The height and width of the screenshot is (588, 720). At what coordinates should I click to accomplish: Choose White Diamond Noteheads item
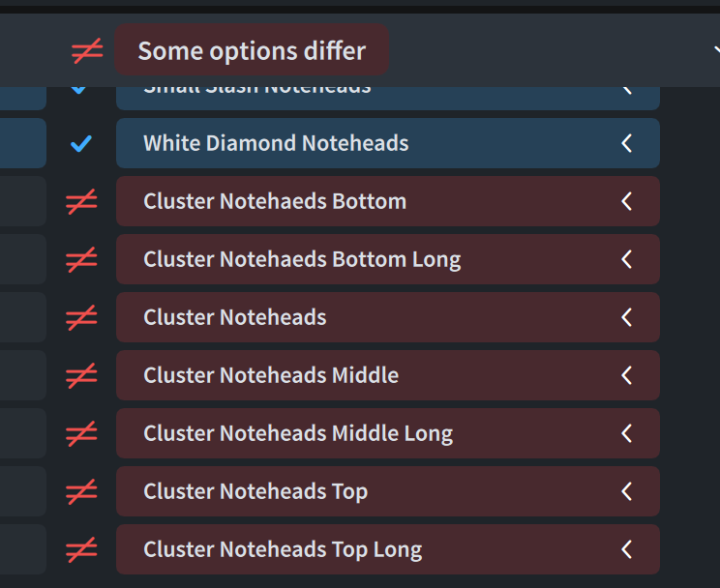[276, 143]
